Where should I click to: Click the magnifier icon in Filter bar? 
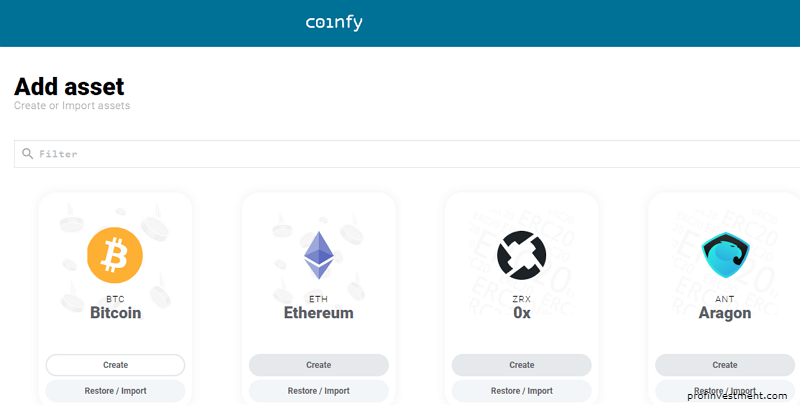(x=28, y=154)
